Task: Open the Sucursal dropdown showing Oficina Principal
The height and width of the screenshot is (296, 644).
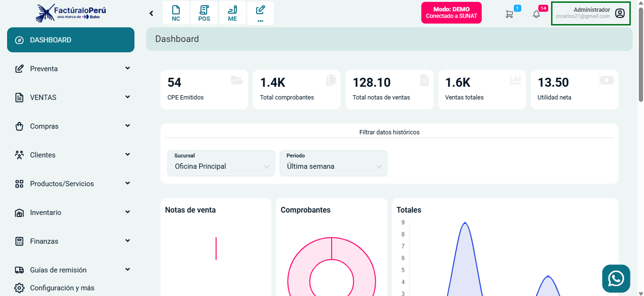Action: 221,164
